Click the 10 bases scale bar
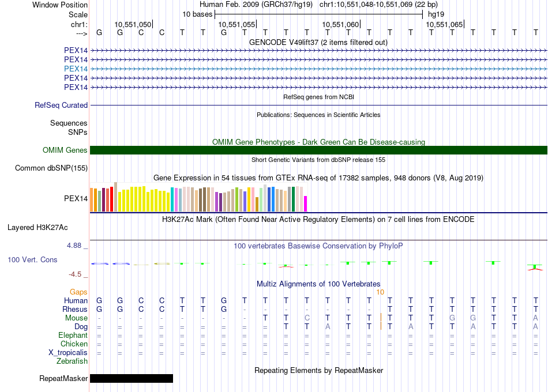548x392 pixels. click(x=318, y=13)
